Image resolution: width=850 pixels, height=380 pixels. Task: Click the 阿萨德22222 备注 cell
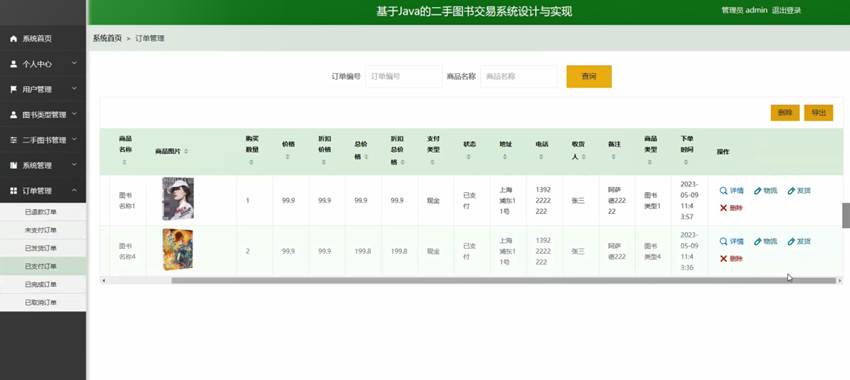click(x=617, y=201)
